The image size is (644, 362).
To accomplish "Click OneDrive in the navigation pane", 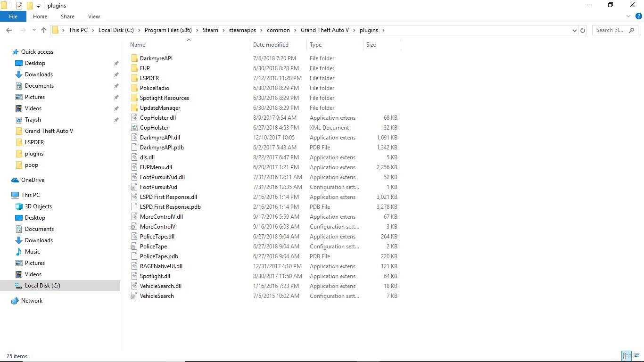I will [33, 180].
